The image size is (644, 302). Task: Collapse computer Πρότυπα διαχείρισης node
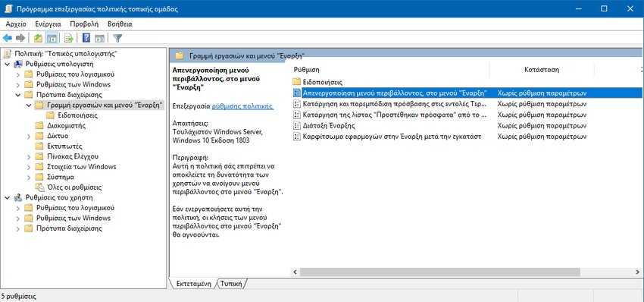[x=18, y=95]
